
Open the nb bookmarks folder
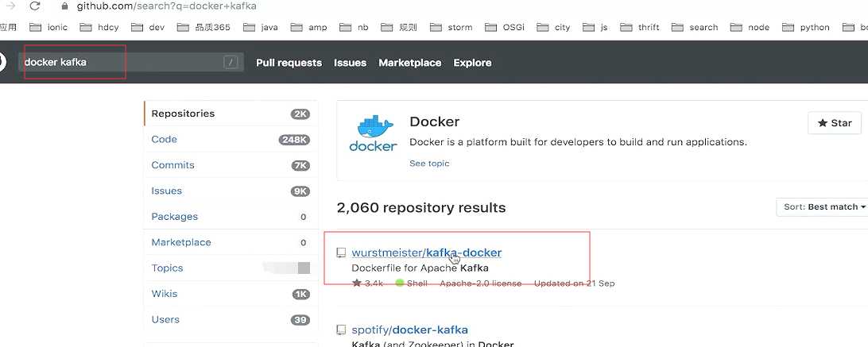(x=355, y=27)
